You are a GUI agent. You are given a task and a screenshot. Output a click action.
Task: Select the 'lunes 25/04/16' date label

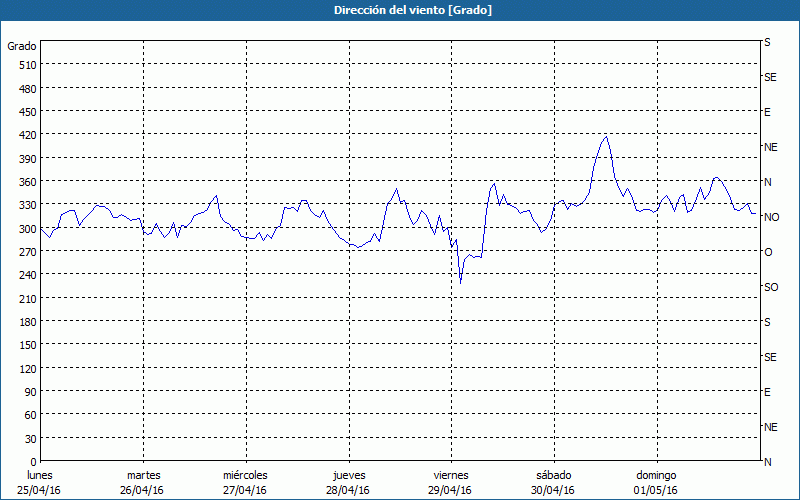[40, 482]
